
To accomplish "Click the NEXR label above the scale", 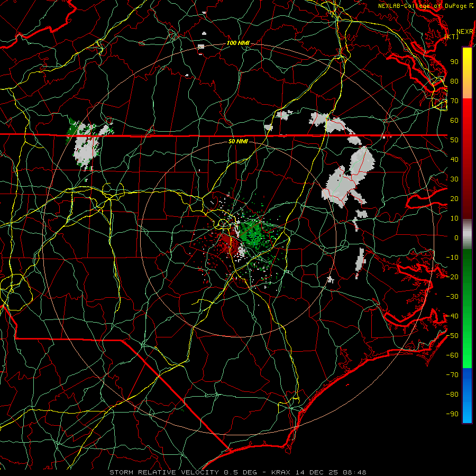I will (464, 32).
